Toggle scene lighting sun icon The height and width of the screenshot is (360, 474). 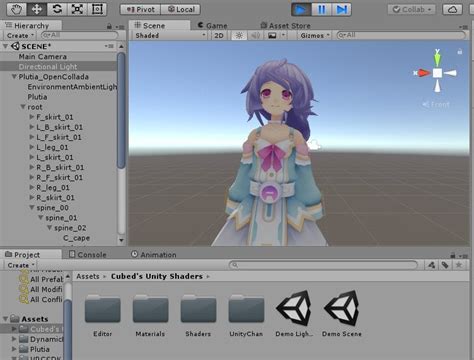pyautogui.click(x=239, y=35)
